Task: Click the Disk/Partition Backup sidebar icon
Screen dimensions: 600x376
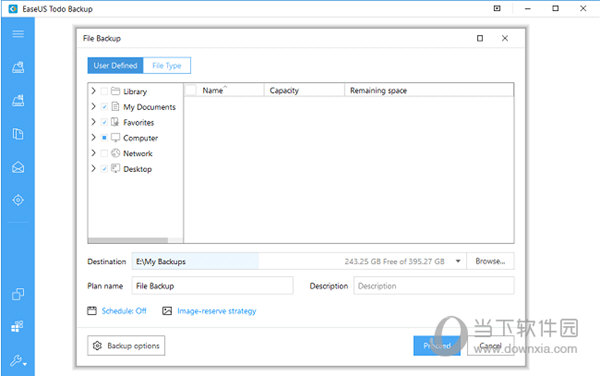Action: click(x=18, y=67)
